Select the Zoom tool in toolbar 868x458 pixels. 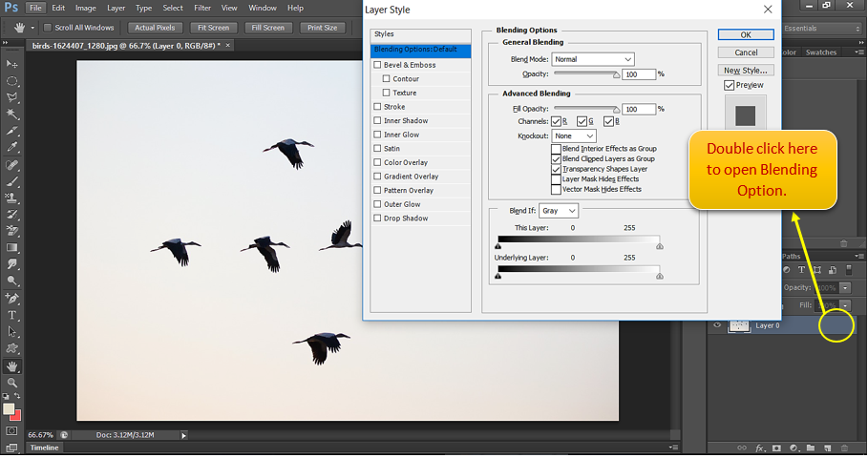pos(12,383)
